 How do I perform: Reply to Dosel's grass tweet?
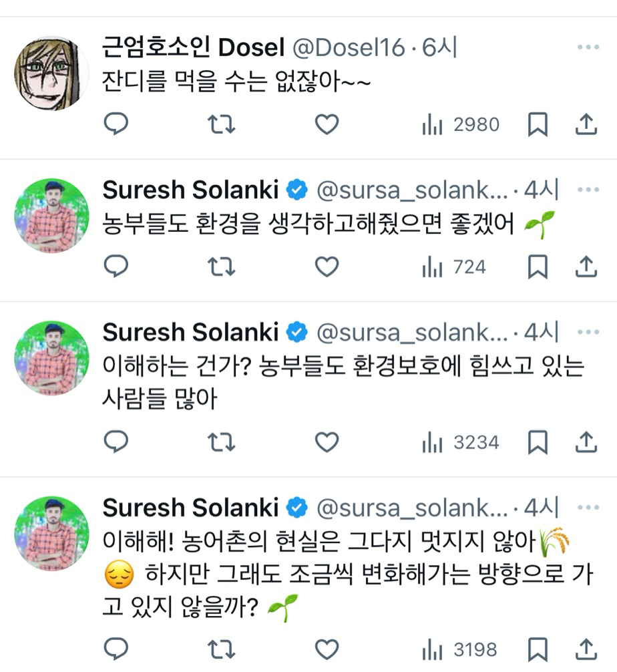117,124
